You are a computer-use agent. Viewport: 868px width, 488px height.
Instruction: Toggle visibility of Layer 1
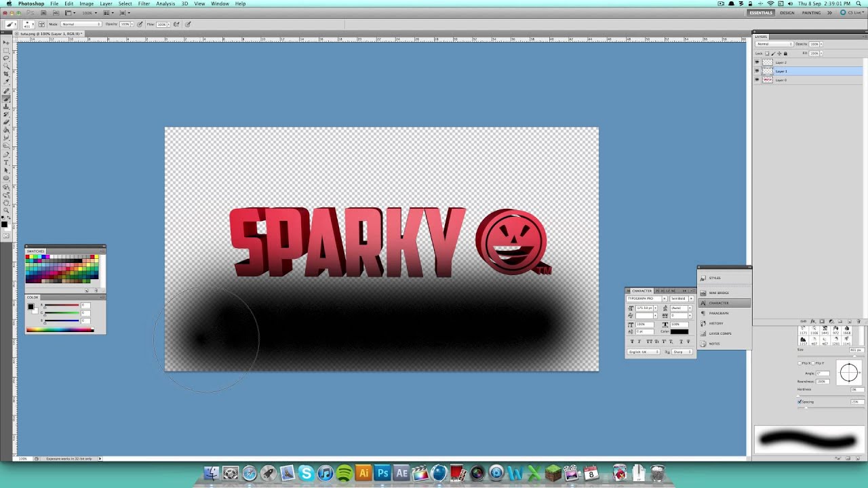pyautogui.click(x=757, y=71)
